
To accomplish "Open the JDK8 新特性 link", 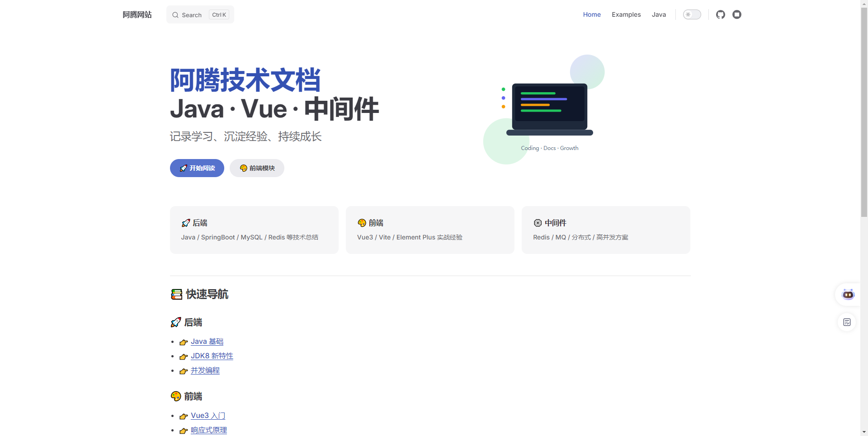I will pos(212,356).
